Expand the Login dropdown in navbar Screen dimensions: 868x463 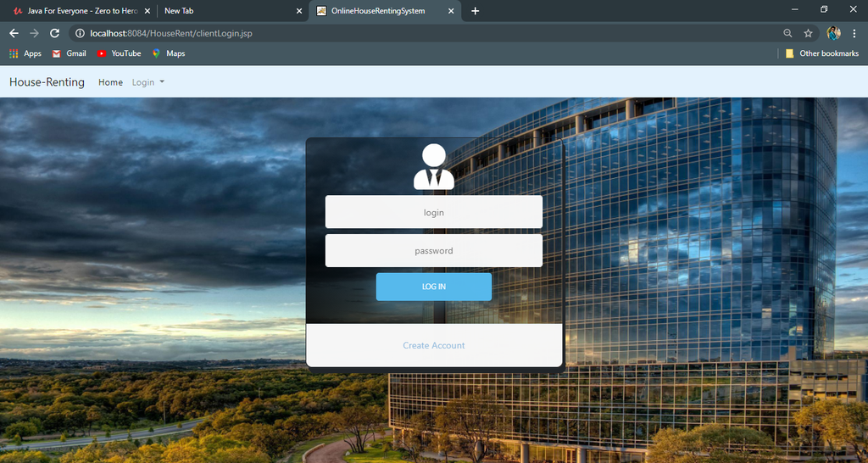[x=148, y=82]
